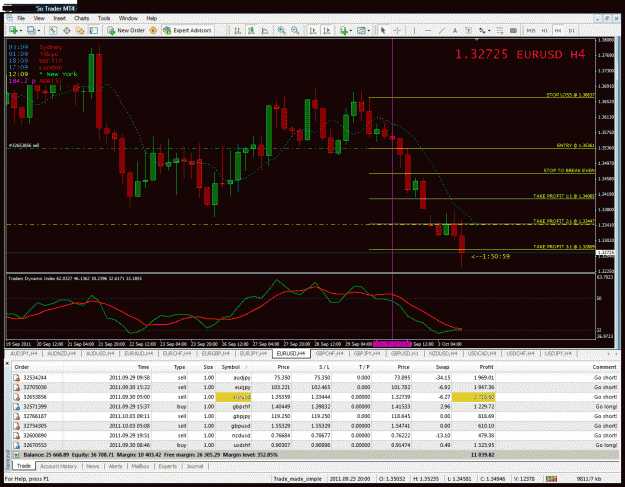Expand the Indicators dropdown arrow
This screenshot has width=625, height=487.
350,31
